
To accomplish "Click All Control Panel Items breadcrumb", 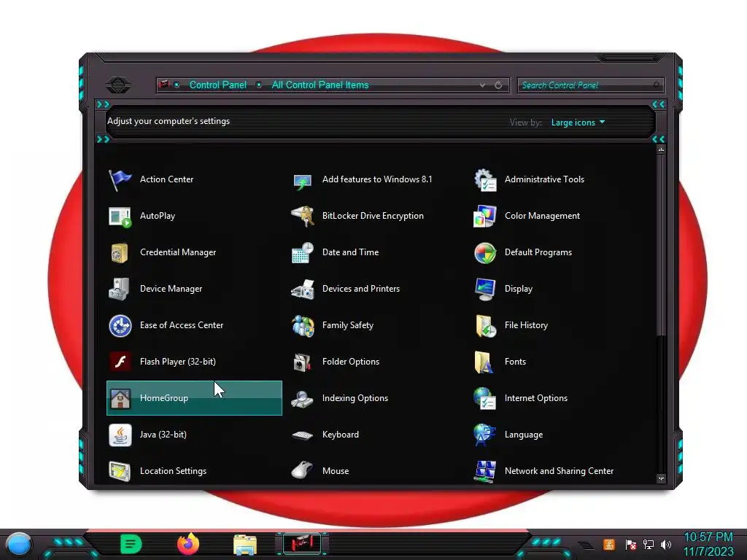I will click(x=320, y=85).
